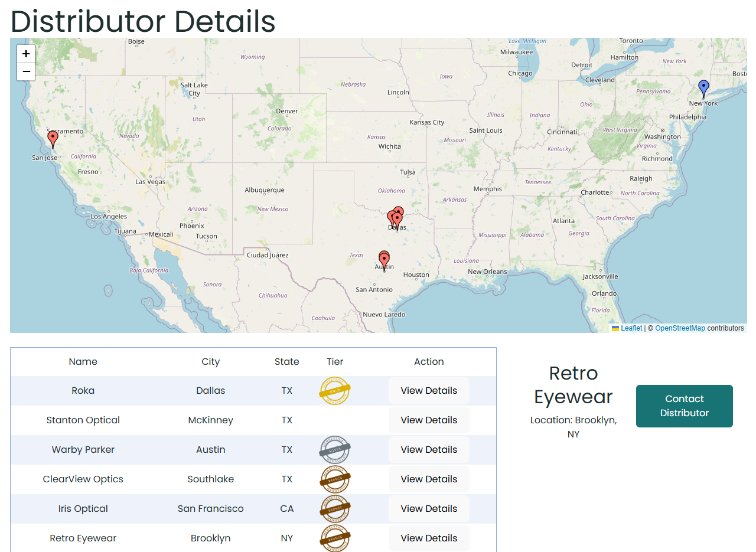This screenshot has height=552, width=756.
Task: Click the Brooklyn city cell
Action: coord(211,538)
